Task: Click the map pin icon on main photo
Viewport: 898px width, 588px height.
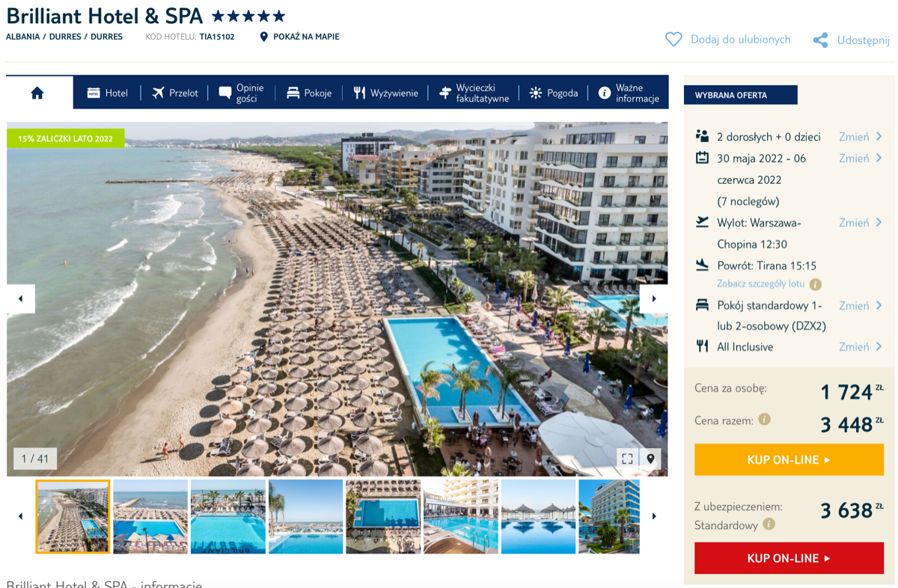Action: pos(650,459)
